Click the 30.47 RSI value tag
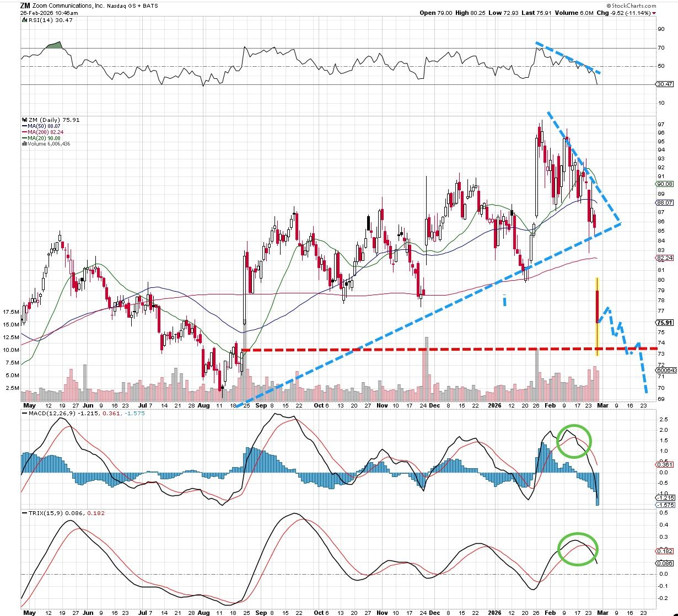 (x=665, y=84)
